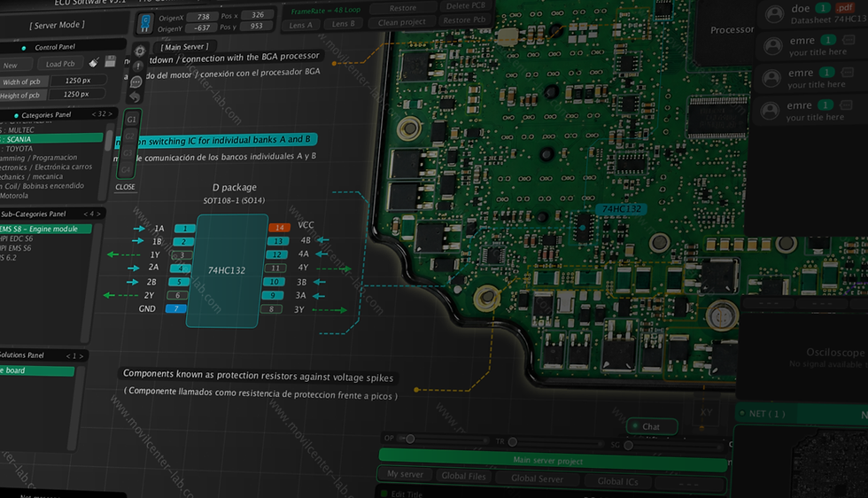Click the undo arrow icon
The width and height of the screenshot is (868, 498).
coord(135,97)
